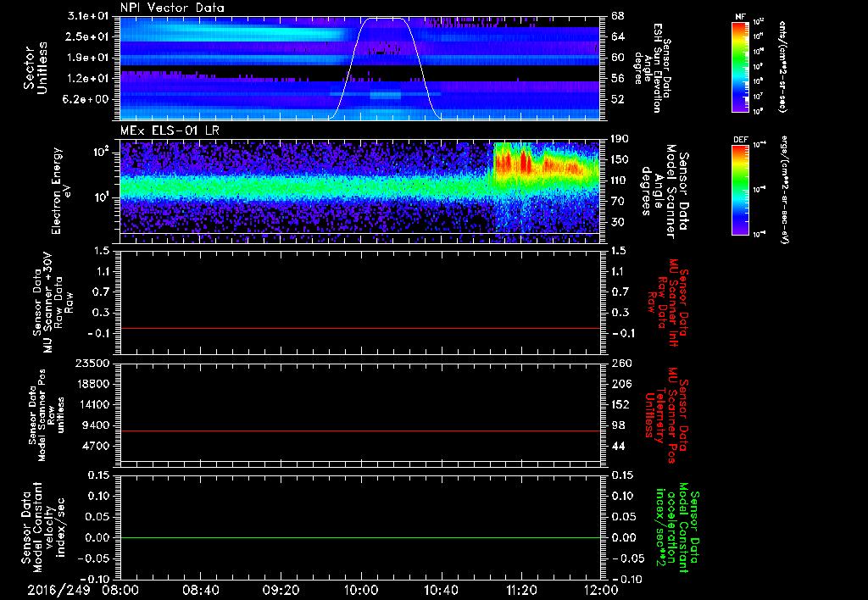Click the 52 degree elevation tick label
The image size is (868, 600).
(618, 99)
